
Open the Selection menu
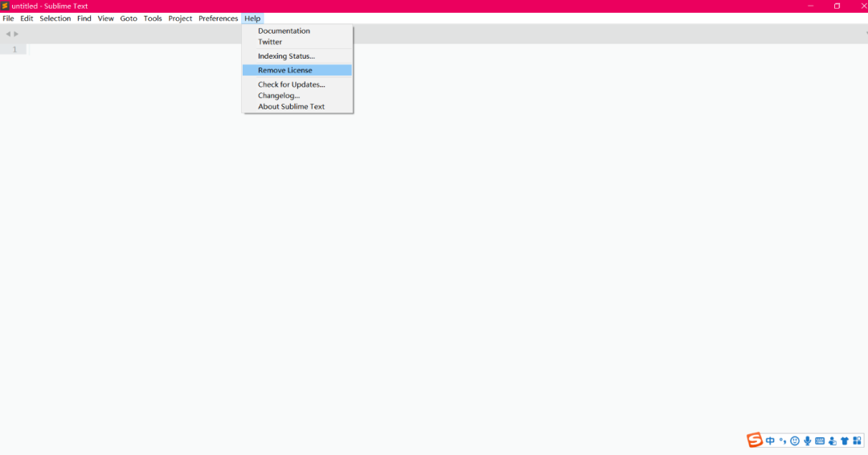(55, 18)
